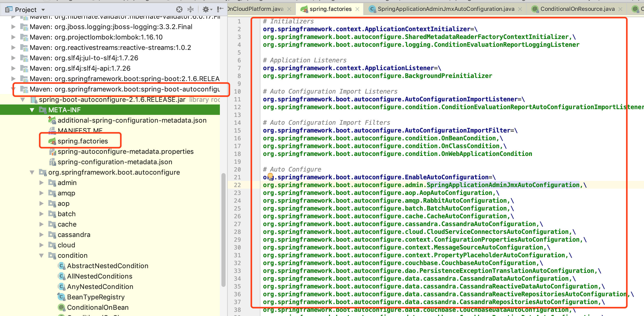
Task: Collapse the META-INF folder
Action: [x=32, y=110]
